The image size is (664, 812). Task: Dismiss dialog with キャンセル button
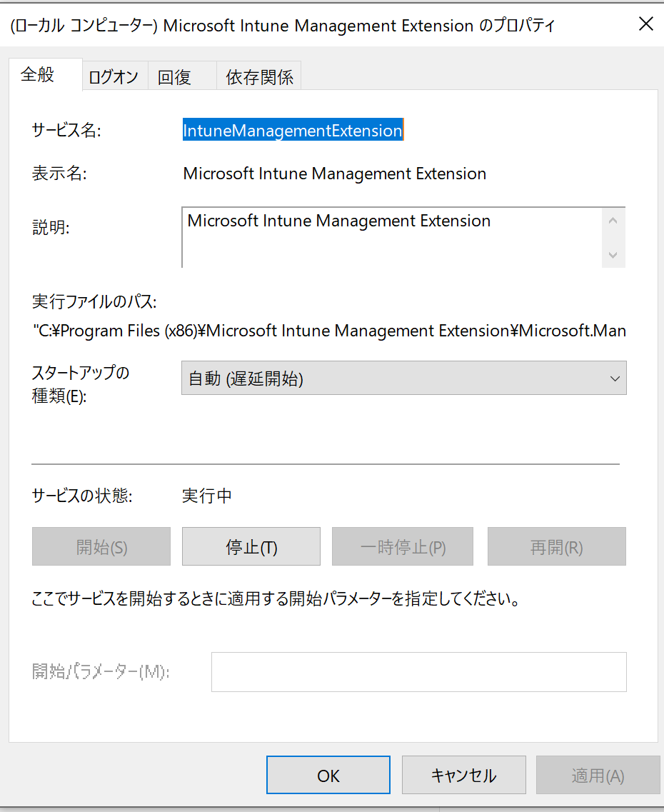(463, 775)
